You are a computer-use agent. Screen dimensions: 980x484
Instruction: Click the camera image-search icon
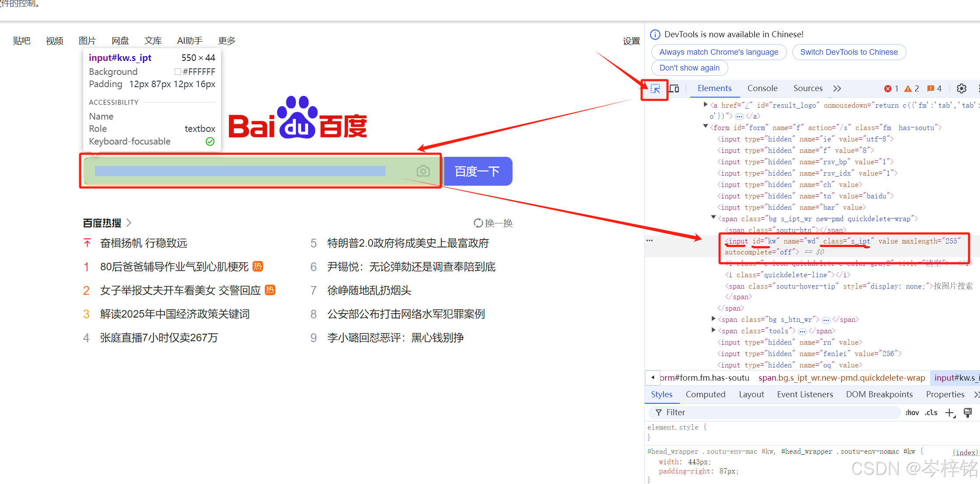pos(423,171)
